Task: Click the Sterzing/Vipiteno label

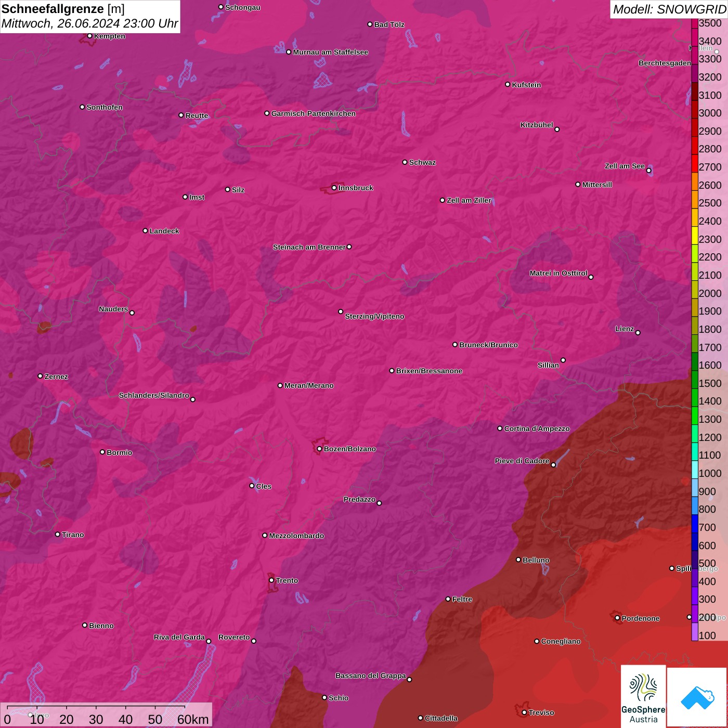Action: pos(375,316)
